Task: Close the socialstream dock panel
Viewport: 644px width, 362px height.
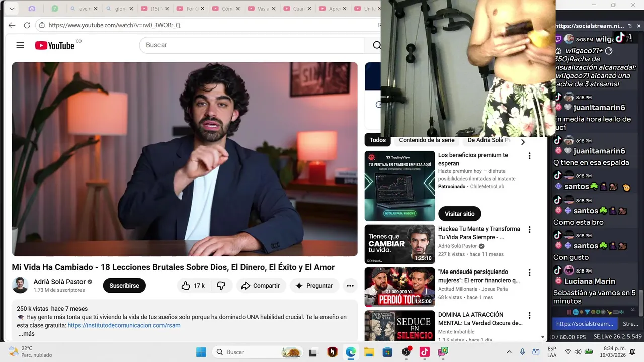Action: click(x=639, y=26)
